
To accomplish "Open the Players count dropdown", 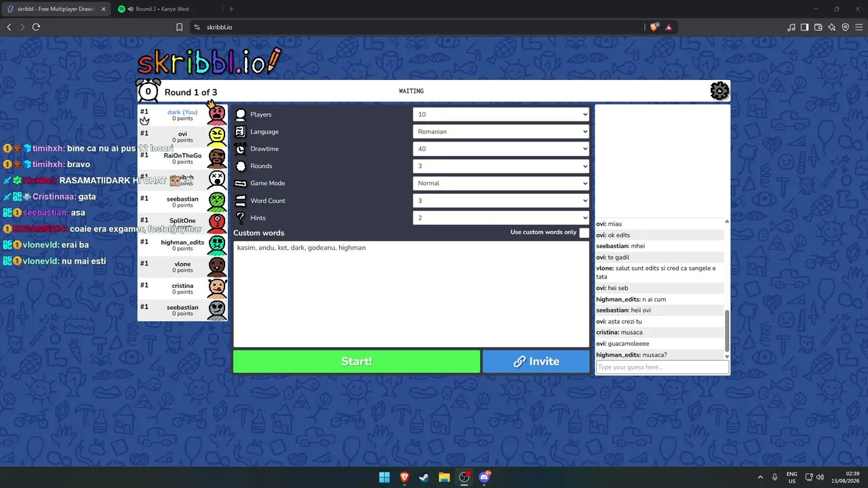I will pos(501,115).
